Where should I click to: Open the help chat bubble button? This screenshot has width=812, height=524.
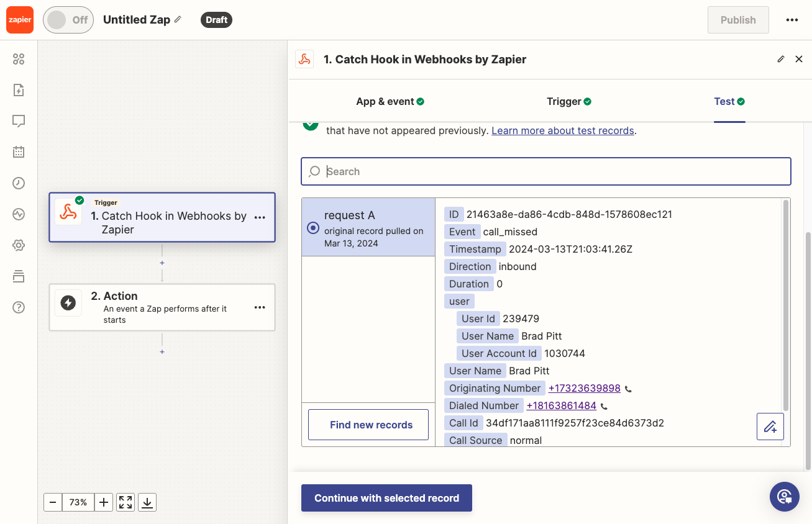coord(784,497)
